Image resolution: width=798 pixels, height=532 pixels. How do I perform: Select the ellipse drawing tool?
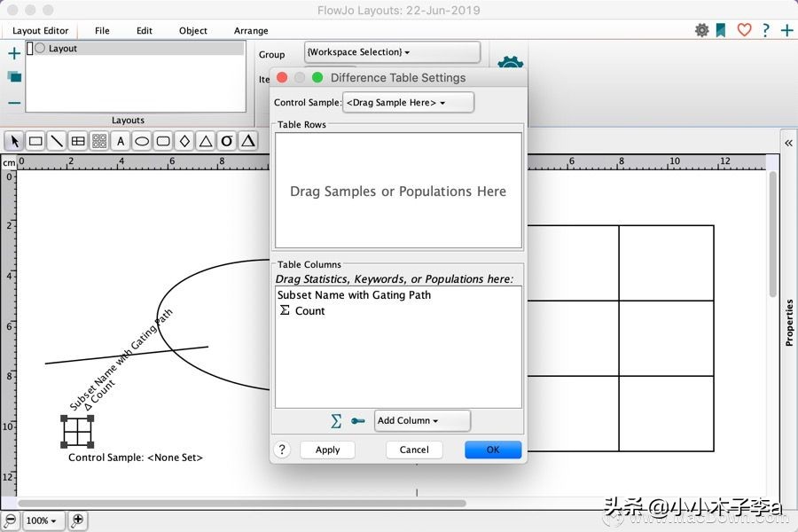(x=142, y=141)
